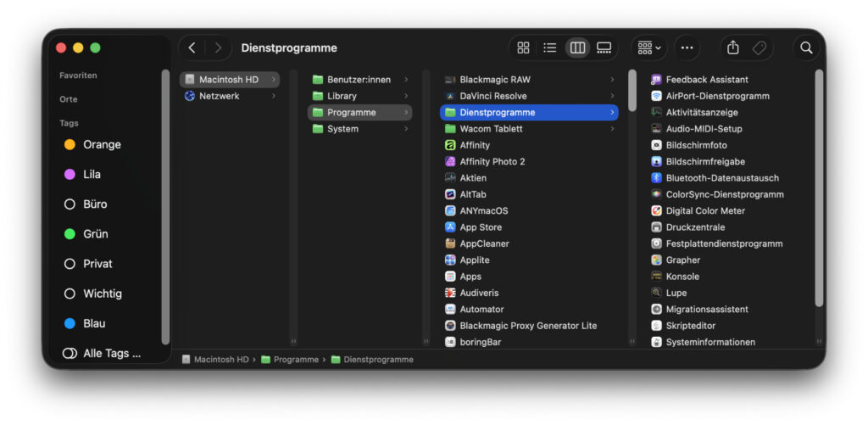Click the Migrationsassistent text label
Image resolution: width=868 pixels, height=425 pixels.
coord(707,309)
